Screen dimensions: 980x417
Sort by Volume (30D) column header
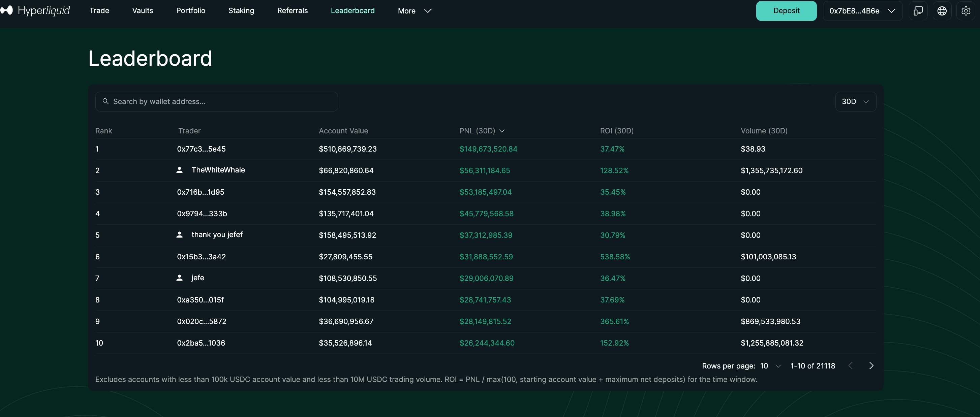coord(764,131)
